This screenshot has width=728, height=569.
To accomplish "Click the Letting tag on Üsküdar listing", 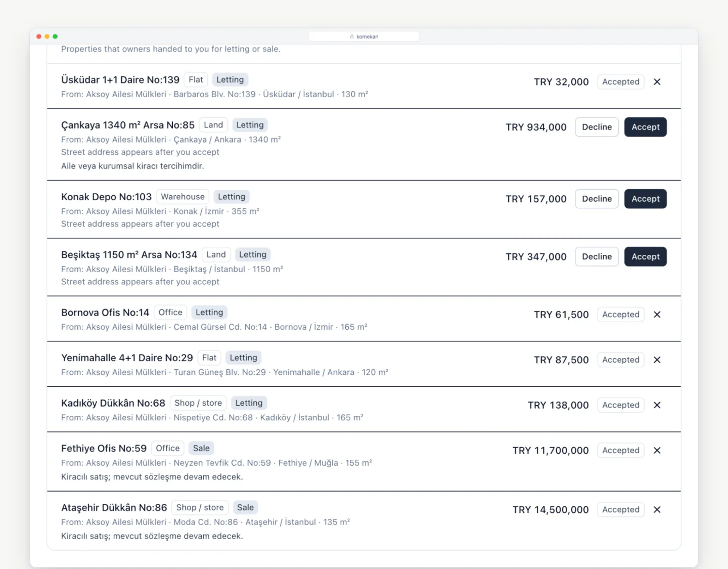I will tap(230, 79).
